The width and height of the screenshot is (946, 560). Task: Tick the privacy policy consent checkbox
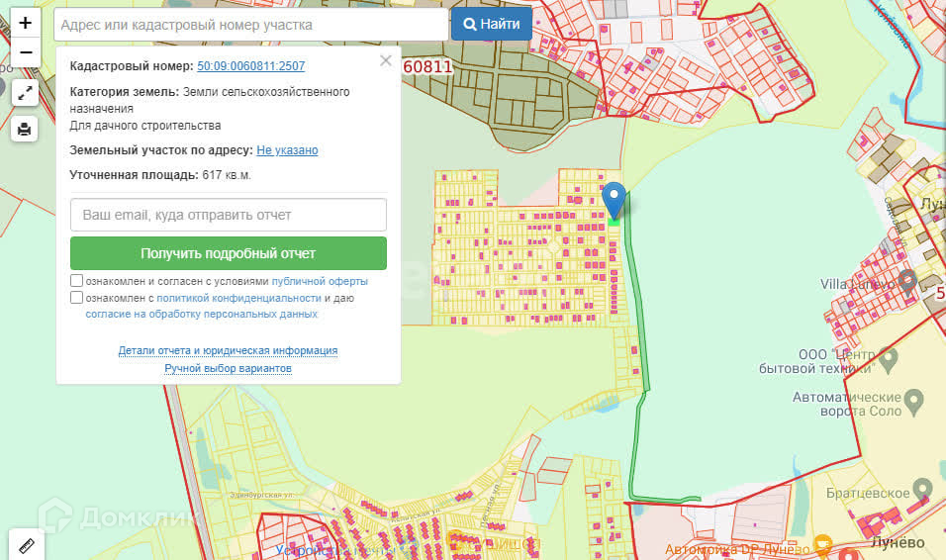[x=77, y=298]
